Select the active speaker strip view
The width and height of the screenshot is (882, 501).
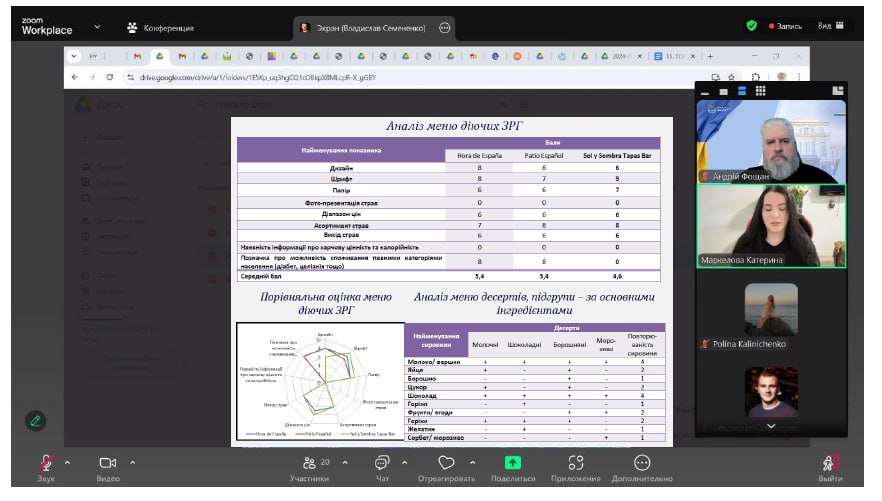click(742, 91)
